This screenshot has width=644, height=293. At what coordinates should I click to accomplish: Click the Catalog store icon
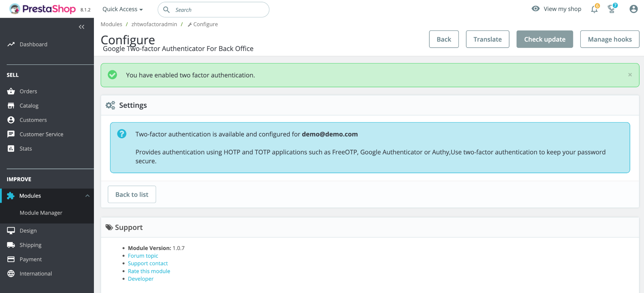click(x=11, y=106)
